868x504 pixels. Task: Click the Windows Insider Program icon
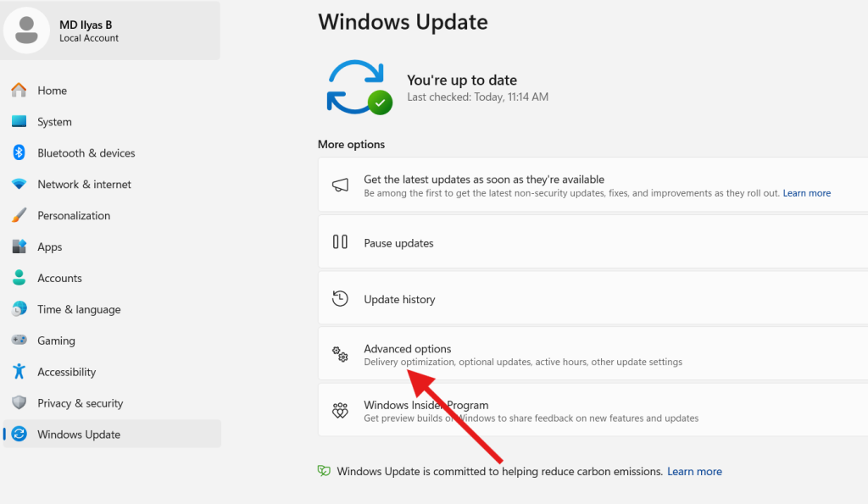340,410
